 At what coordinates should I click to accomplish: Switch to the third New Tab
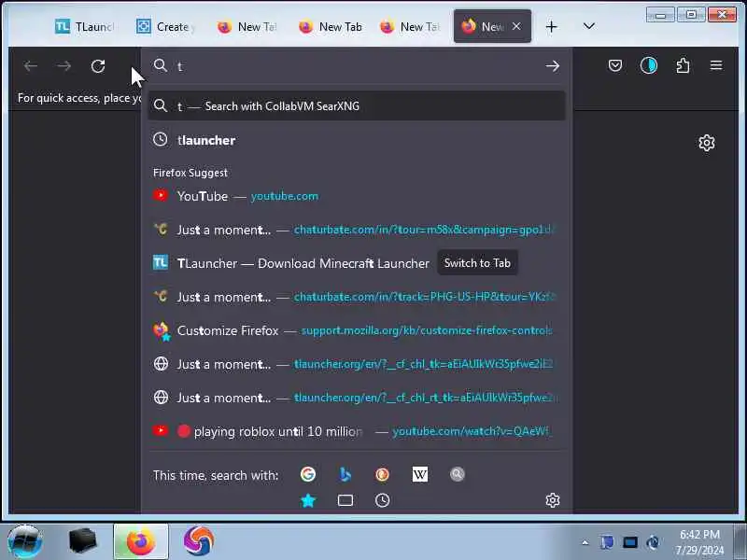point(410,27)
